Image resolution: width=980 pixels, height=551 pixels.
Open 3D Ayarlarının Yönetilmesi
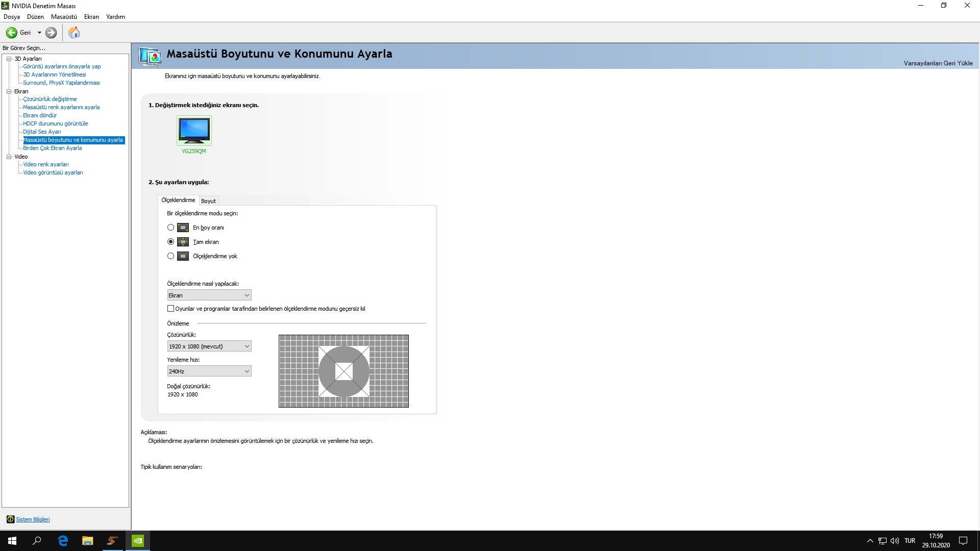pyautogui.click(x=55, y=74)
